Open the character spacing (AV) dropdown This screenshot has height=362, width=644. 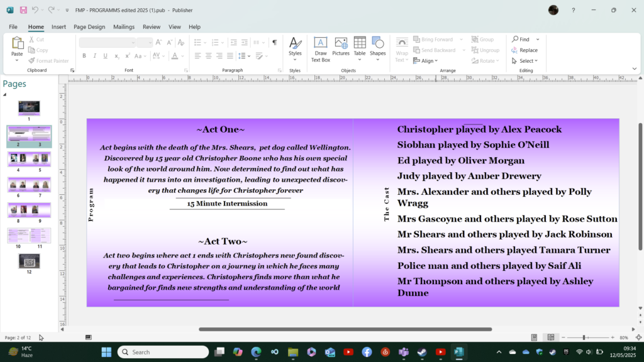158,56
